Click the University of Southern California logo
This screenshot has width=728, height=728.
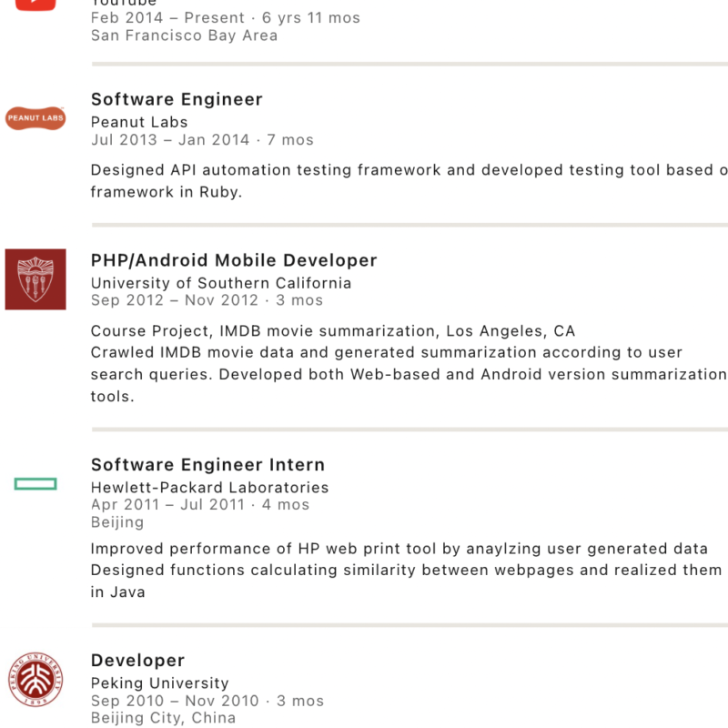(35, 279)
